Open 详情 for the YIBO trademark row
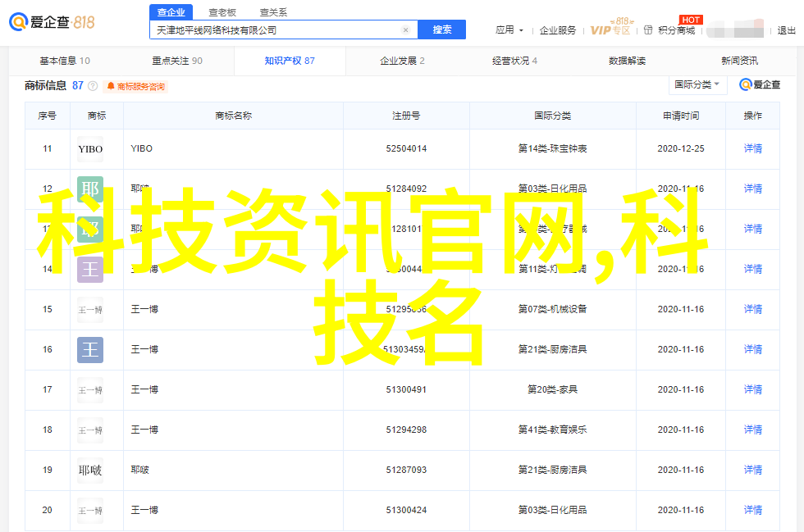Image resolution: width=804 pixels, height=532 pixels. click(x=753, y=148)
